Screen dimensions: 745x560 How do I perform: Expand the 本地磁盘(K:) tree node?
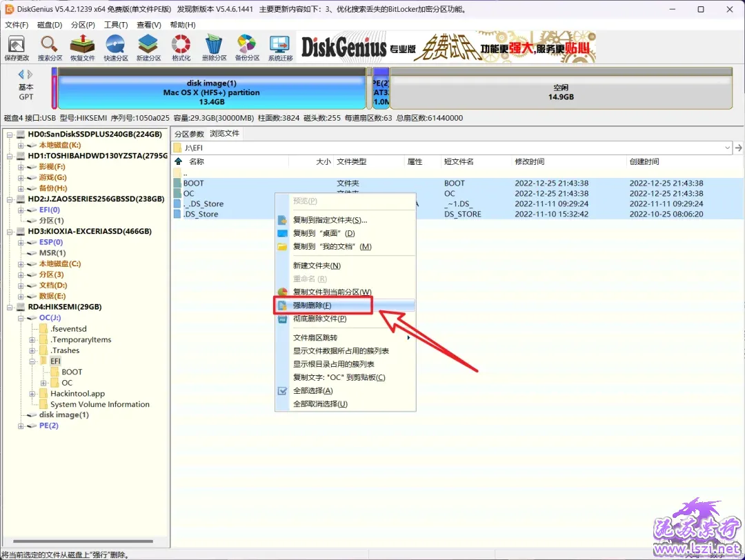point(21,146)
